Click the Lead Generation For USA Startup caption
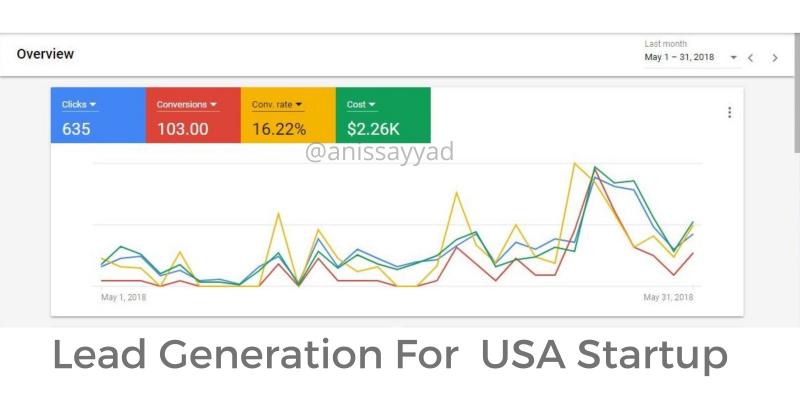 click(x=389, y=356)
